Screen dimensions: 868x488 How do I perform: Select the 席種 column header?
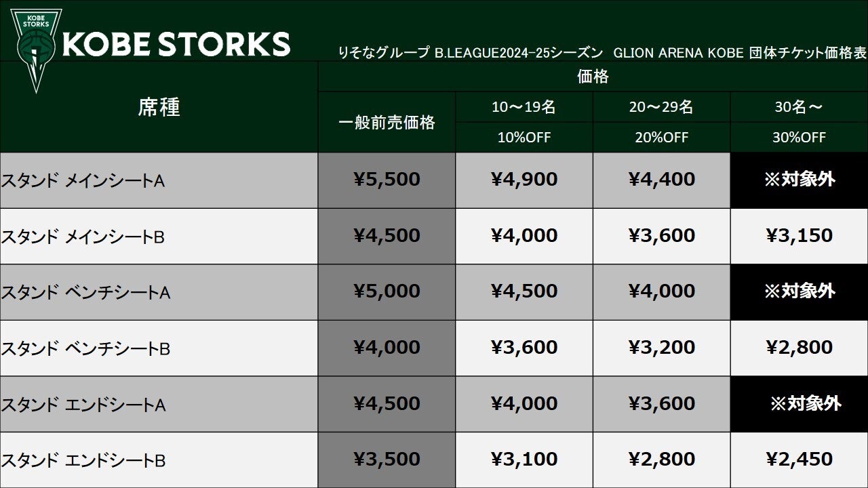(x=159, y=107)
